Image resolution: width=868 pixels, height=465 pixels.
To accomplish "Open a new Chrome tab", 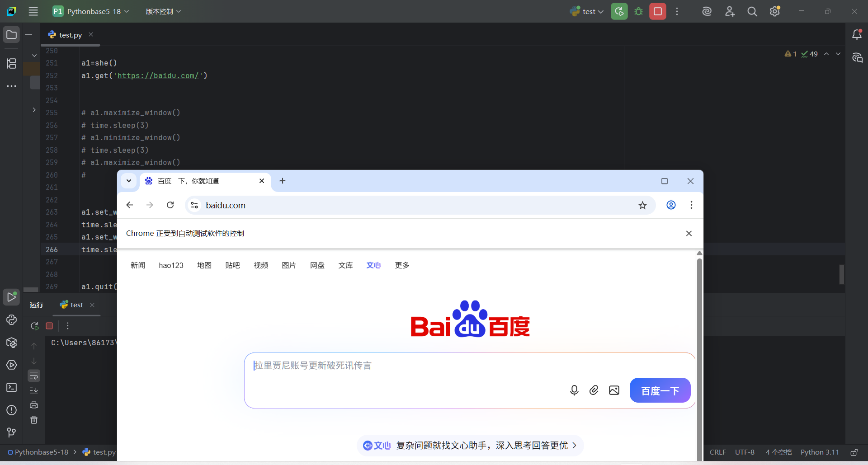I will [283, 181].
